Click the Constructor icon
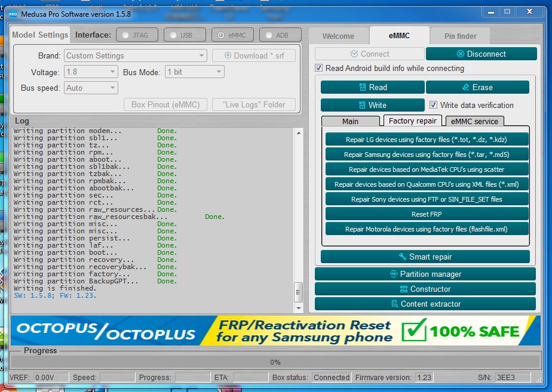 (404, 289)
